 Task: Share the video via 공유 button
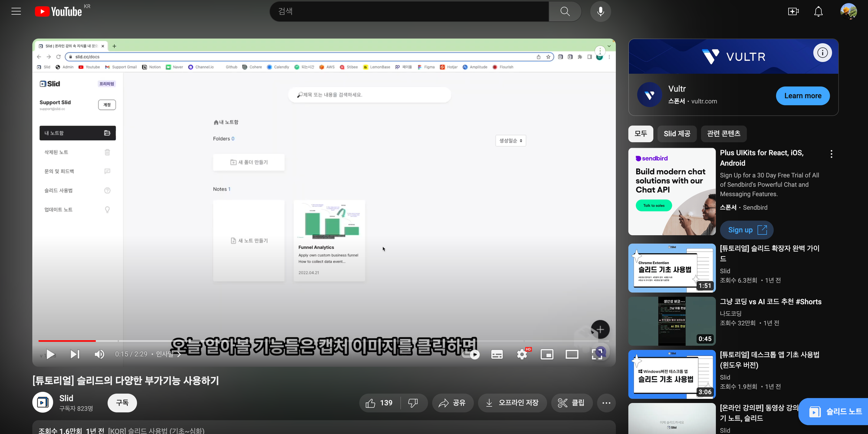click(x=452, y=403)
